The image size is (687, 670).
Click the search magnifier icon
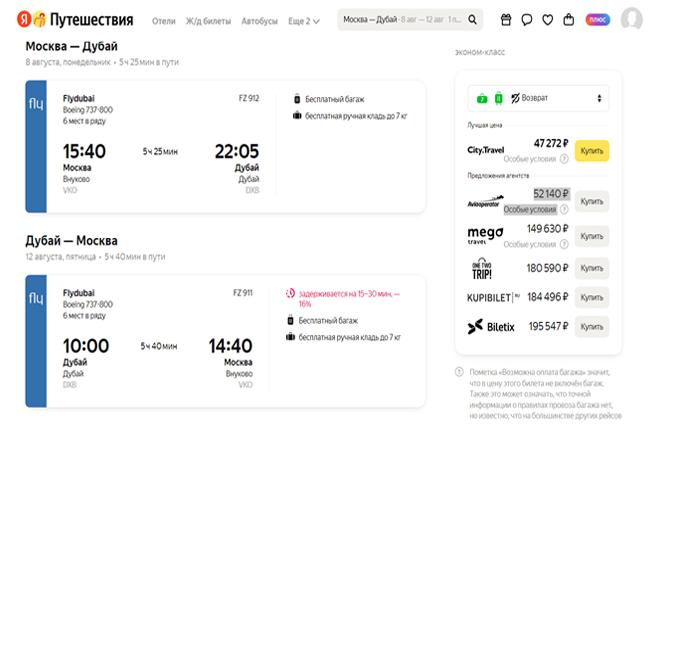point(472,20)
